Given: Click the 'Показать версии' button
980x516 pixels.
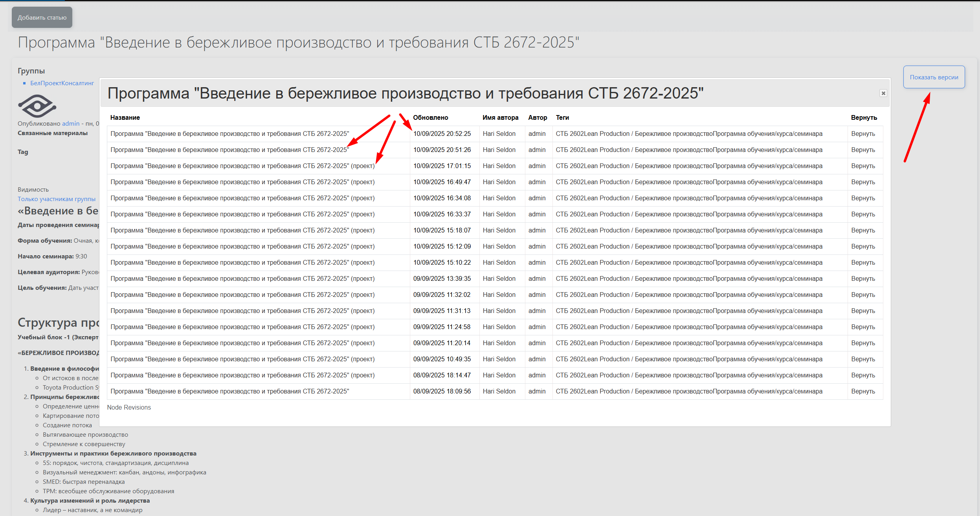Looking at the screenshot, I should pyautogui.click(x=934, y=77).
